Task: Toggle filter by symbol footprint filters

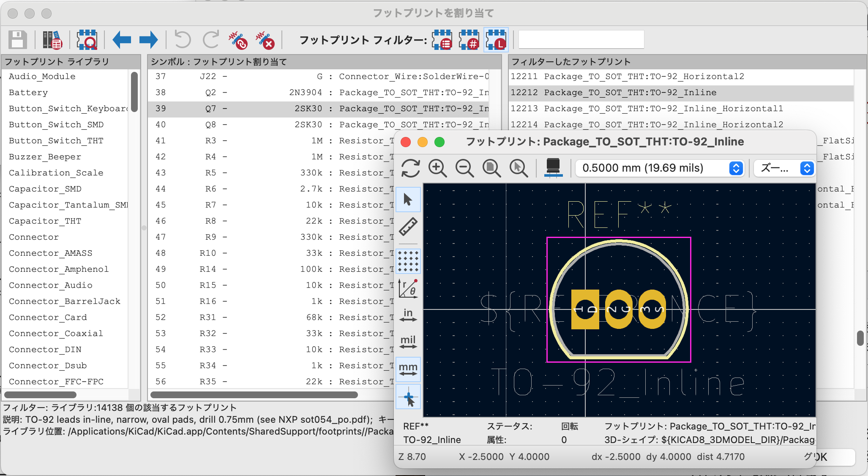Action: 442,40
